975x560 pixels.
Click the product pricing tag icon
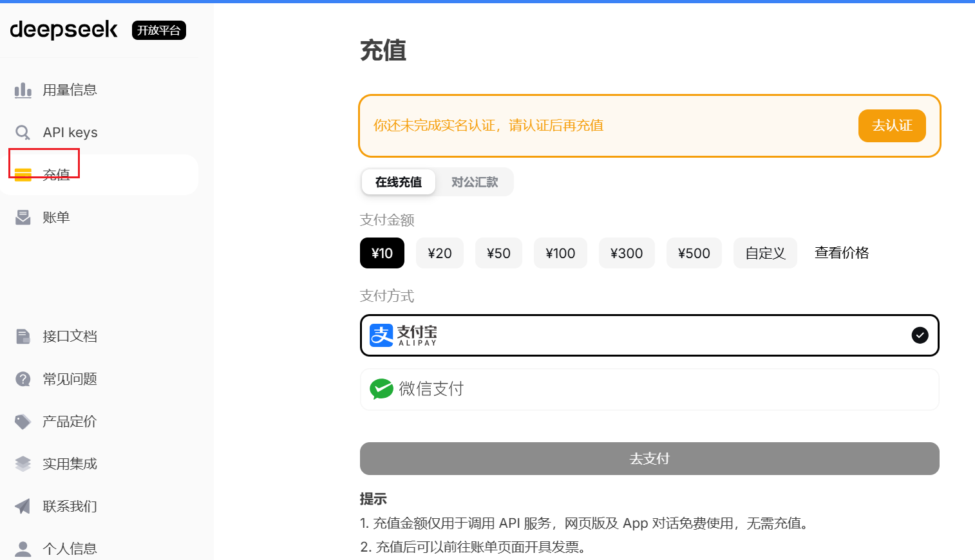click(23, 422)
